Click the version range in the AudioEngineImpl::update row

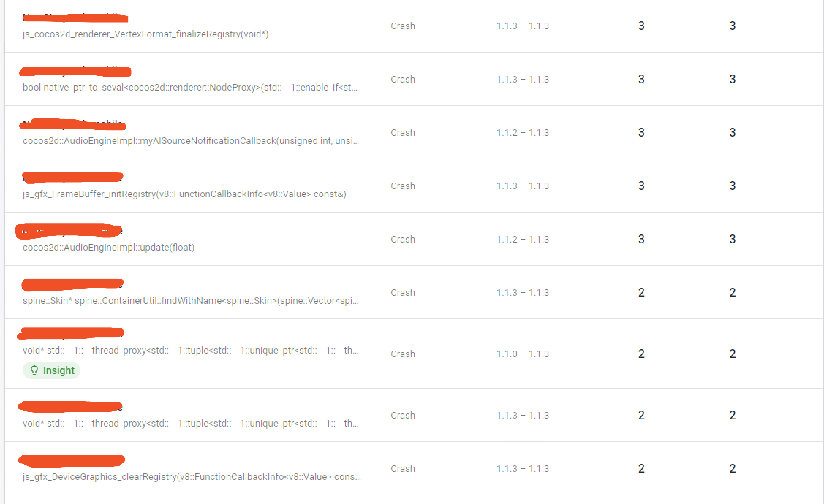click(522, 239)
